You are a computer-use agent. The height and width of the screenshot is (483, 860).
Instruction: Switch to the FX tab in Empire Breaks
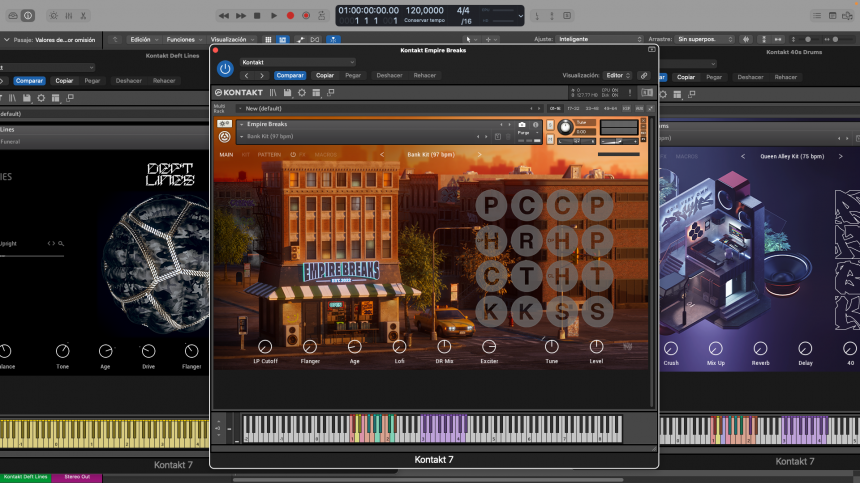(x=302, y=155)
